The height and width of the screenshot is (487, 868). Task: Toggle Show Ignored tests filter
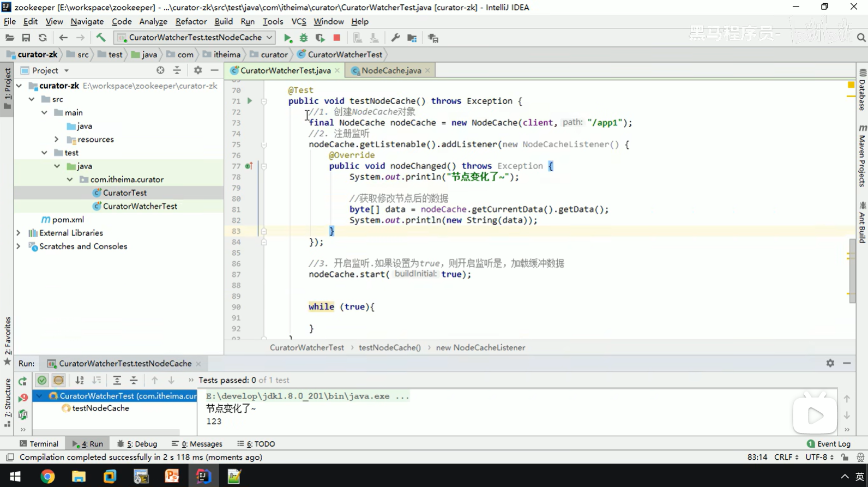click(58, 380)
